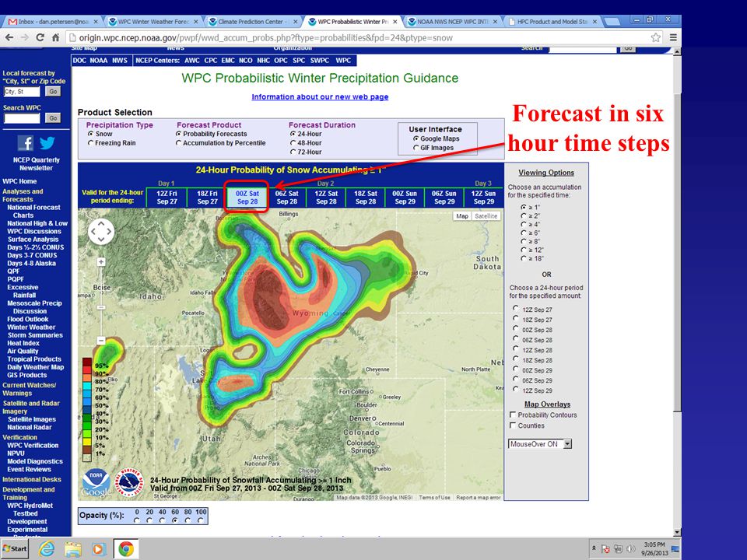Select the Accumulation by Percentile product
Viewport: 747px width, 560px height.
click(x=179, y=143)
